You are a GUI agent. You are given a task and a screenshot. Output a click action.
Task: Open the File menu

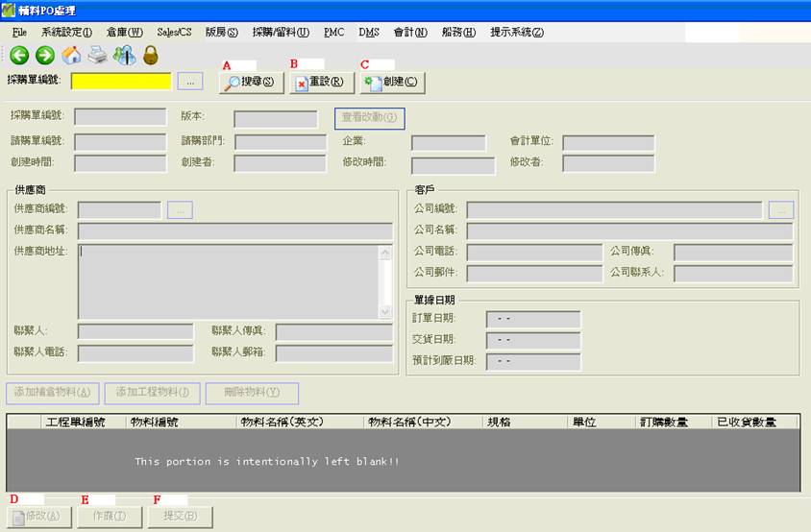(x=19, y=32)
